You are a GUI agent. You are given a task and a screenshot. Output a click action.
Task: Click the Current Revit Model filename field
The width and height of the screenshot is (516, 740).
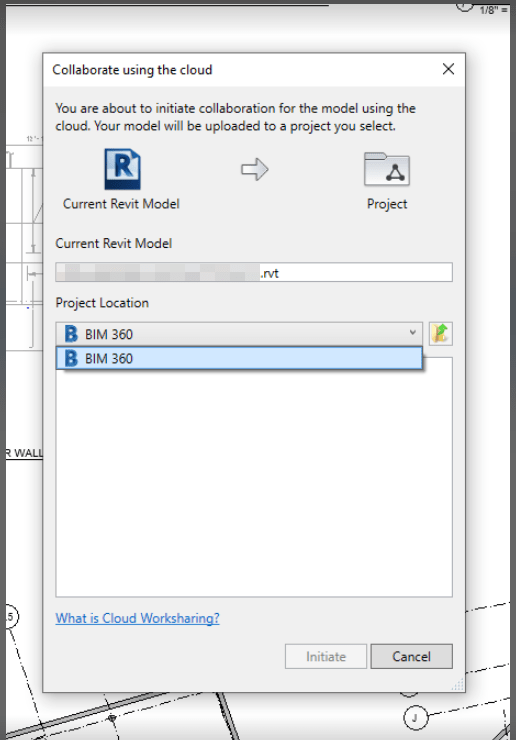254,272
